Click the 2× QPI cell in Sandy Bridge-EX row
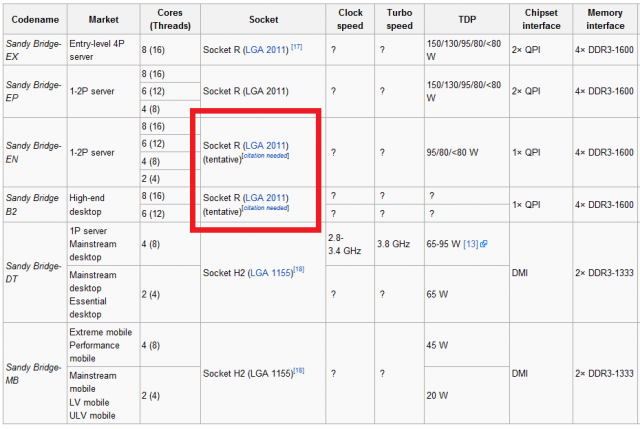Image resolution: width=640 pixels, height=429 pixels. click(541, 50)
